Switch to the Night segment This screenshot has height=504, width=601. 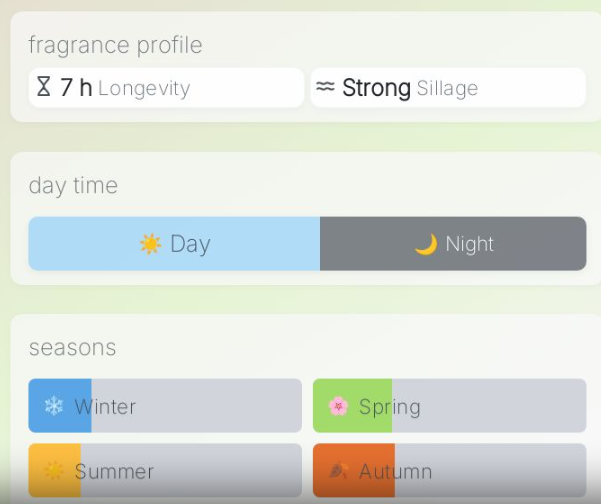click(x=453, y=244)
